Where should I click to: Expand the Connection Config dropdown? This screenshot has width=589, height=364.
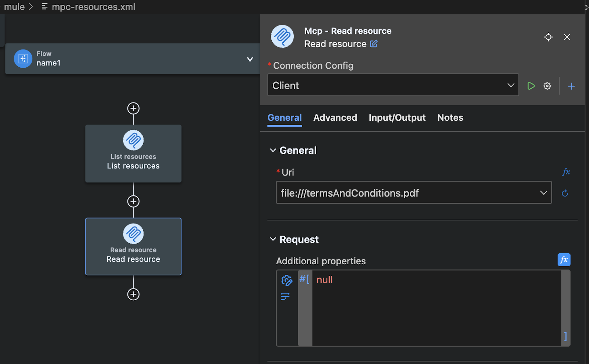511,85
